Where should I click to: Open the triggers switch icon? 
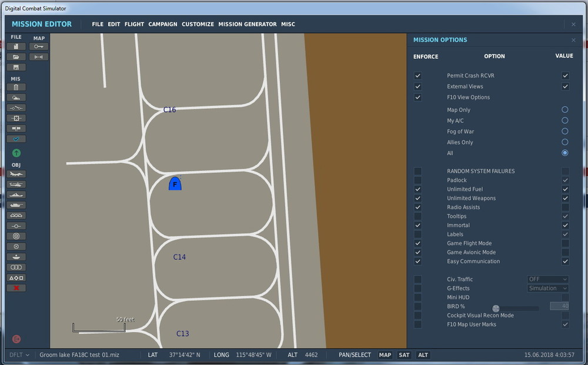pyautogui.click(x=16, y=108)
